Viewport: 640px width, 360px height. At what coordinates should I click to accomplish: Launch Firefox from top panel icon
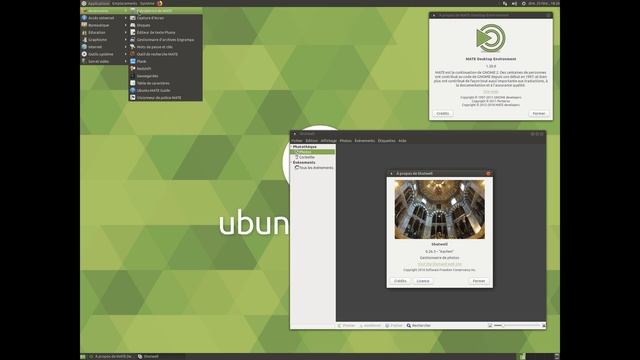(x=160, y=3)
